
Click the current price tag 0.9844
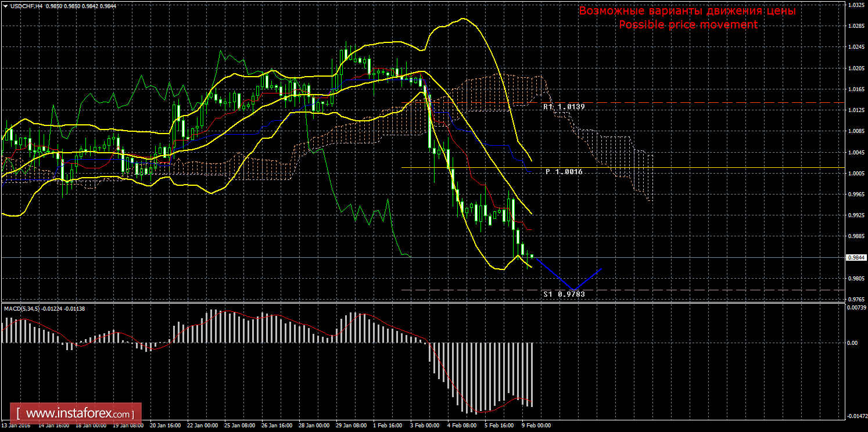856,257
